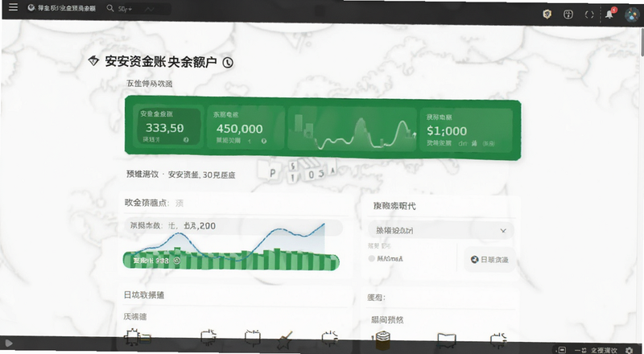Click the app logo beside the hamburger menu
Image resolution: width=644 pixels, height=354 pixels.
pyautogui.click(x=31, y=8)
